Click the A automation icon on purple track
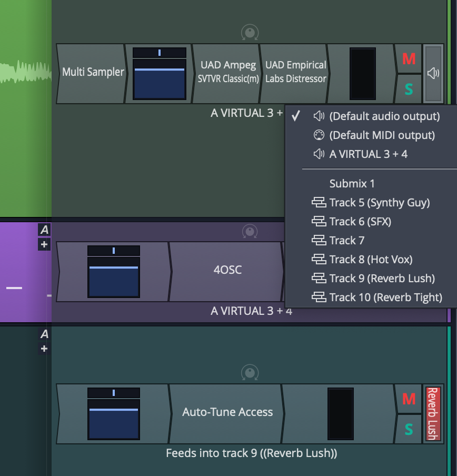Screen dimensions: 457x476 (44, 230)
